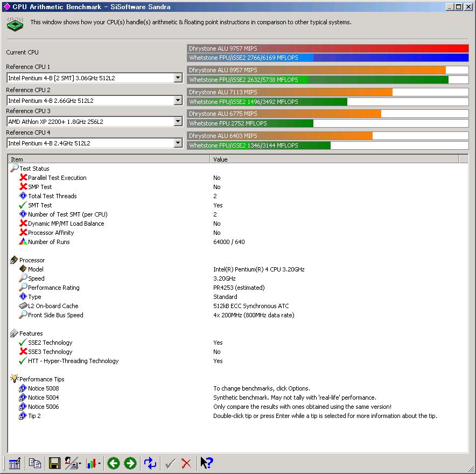Click the Value column header

[x=334, y=159]
